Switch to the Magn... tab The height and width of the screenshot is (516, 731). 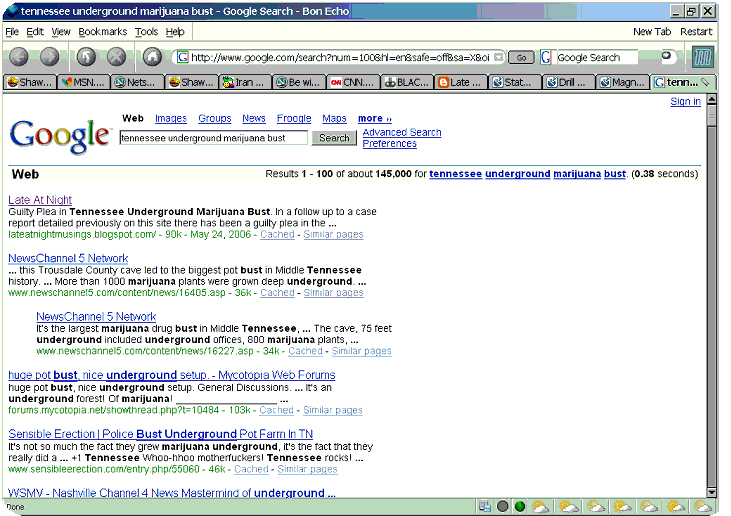click(x=623, y=83)
